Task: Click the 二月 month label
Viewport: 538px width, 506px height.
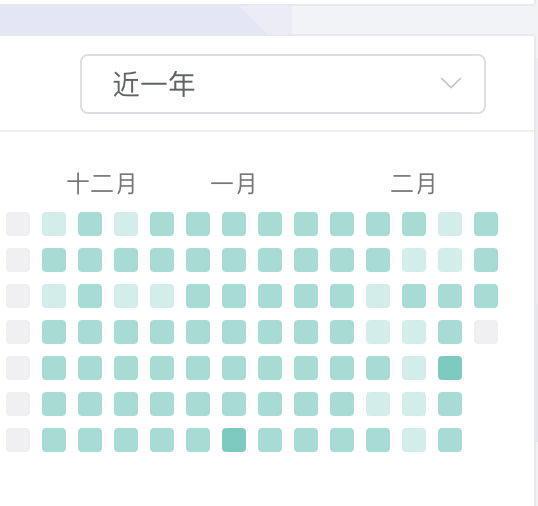Action: click(413, 184)
